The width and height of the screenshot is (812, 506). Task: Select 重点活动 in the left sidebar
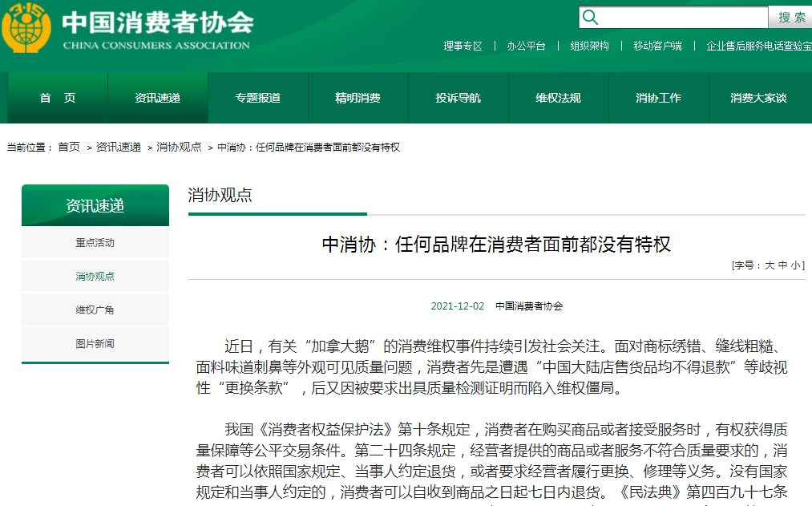tap(95, 243)
